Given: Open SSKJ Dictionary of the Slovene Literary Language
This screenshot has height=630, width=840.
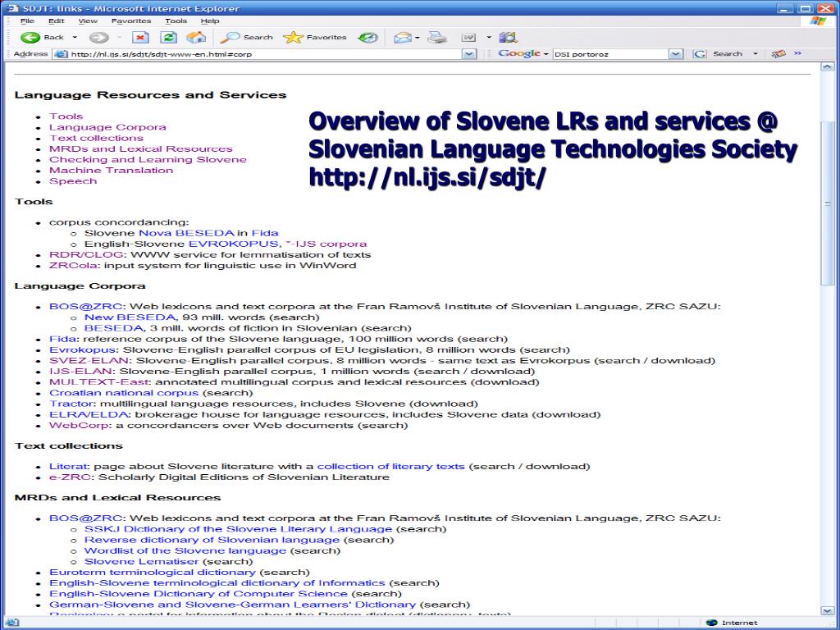Looking at the screenshot, I should pyautogui.click(x=239, y=529).
